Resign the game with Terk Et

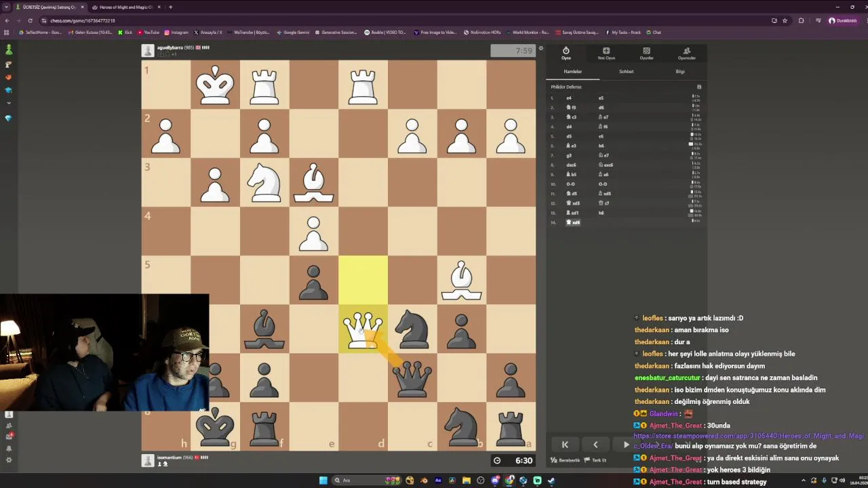tap(596, 460)
